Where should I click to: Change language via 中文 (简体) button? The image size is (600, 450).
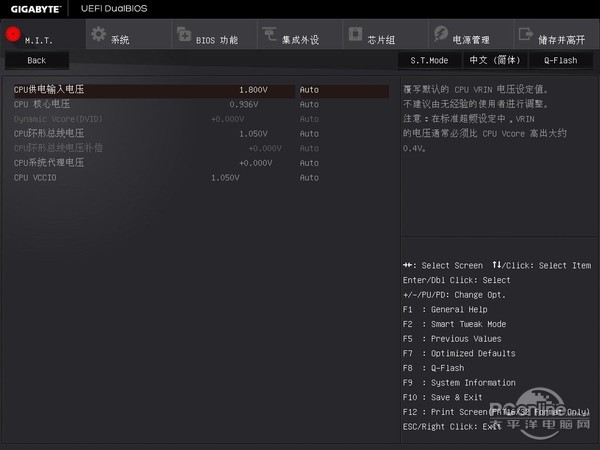point(495,60)
